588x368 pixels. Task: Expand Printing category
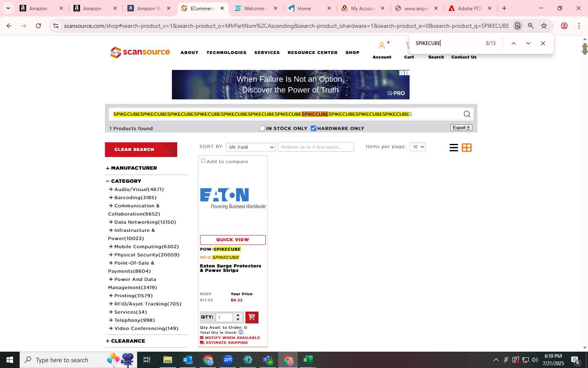111,296
